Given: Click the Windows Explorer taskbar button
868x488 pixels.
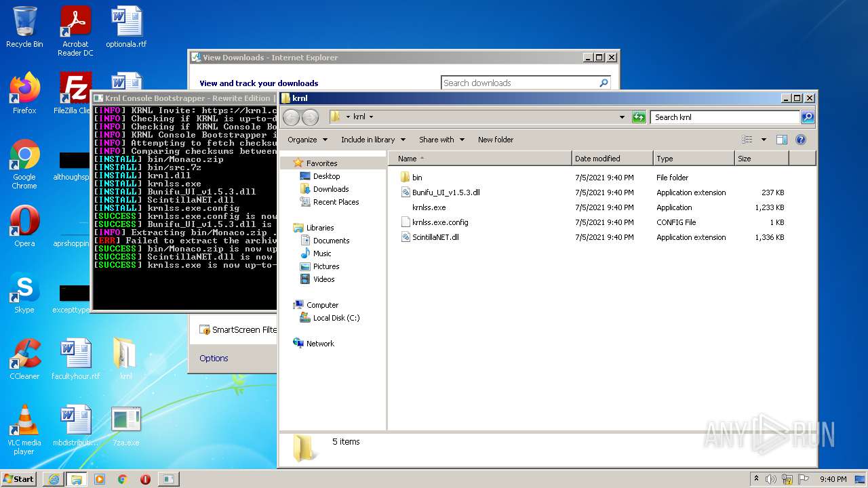Looking at the screenshot, I should click(x=76, y=479).
